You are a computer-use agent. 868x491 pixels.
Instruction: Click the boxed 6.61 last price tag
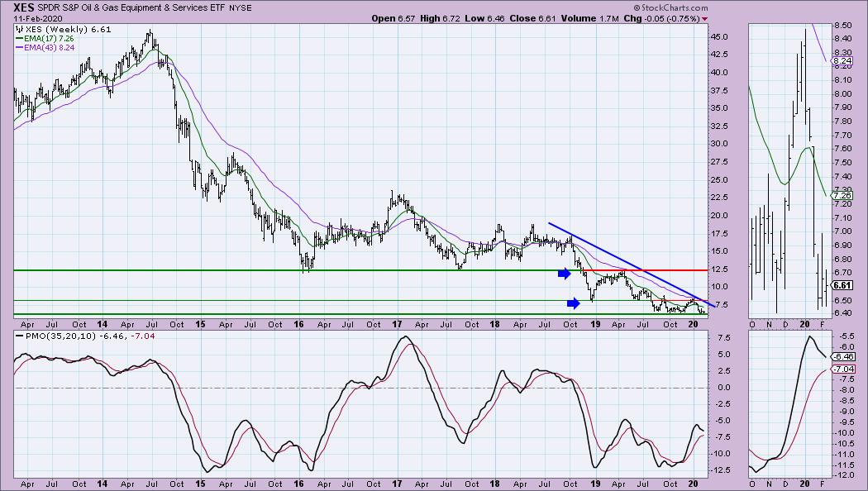[842, 286]
